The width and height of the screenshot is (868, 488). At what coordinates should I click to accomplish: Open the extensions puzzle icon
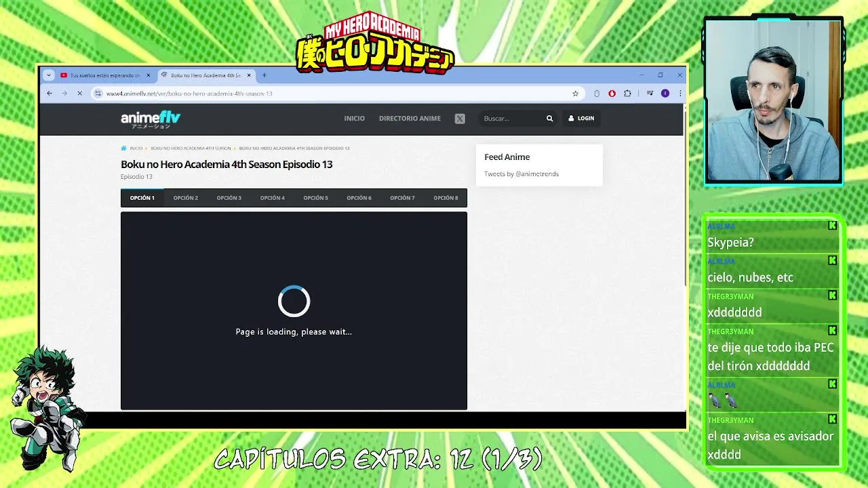(627, 94)
